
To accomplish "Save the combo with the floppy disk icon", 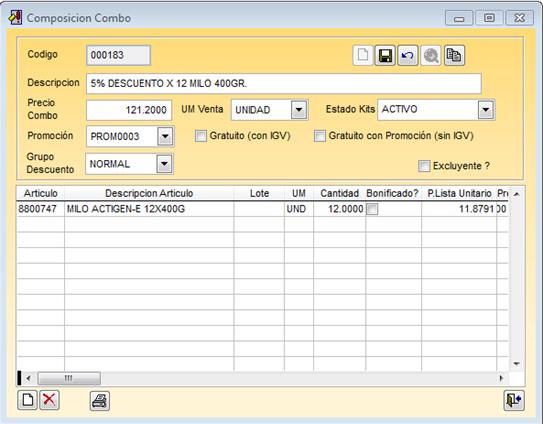I will [385, 55].
